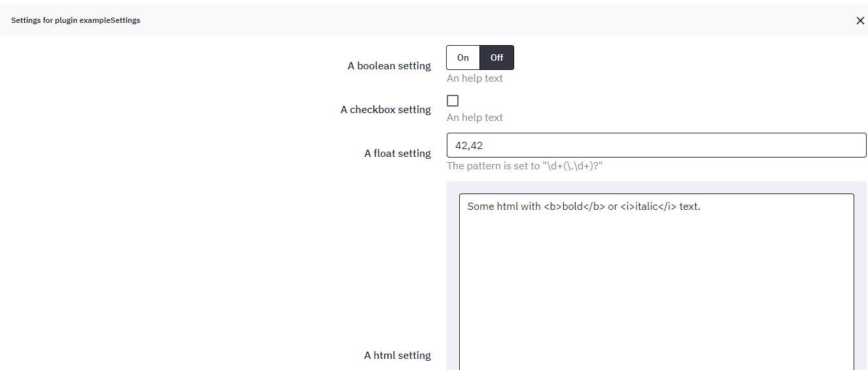Click the "A float setting" label

(398, 154)
